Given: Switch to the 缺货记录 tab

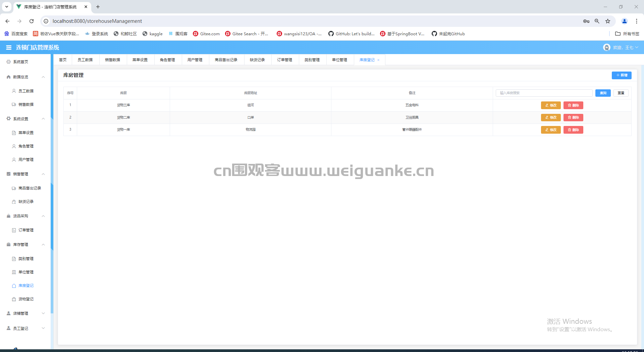Looking at the screenshot, I should (x=258, y=60).
